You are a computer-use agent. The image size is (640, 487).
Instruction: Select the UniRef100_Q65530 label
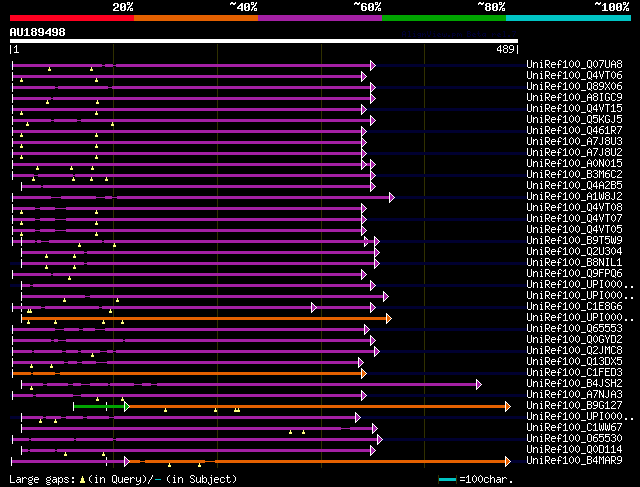click(574, 439)
